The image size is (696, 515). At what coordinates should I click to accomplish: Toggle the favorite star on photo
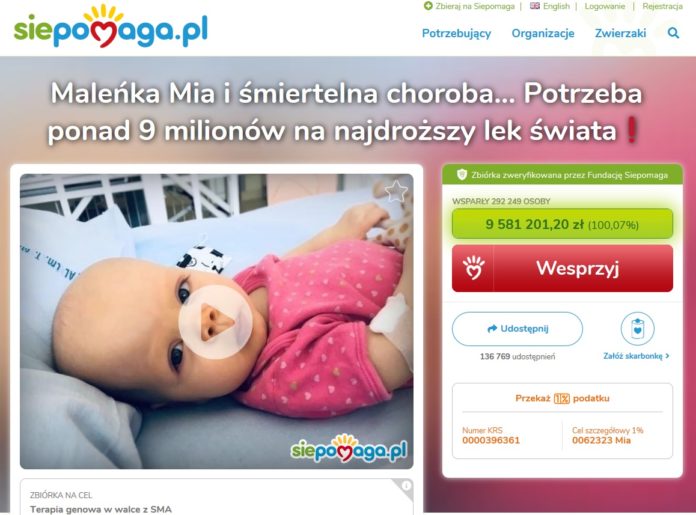click(395, 191)
